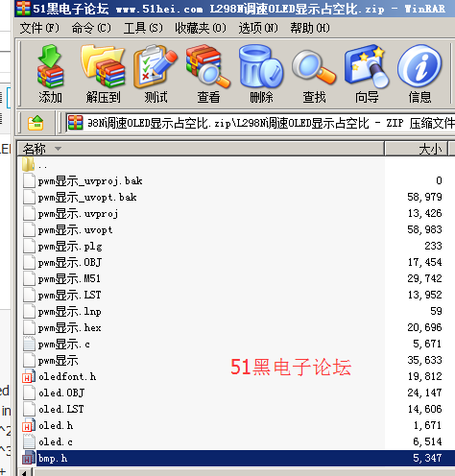Open the 命令(C) menu
The height and width of the screenshot is (476, 455).
(x=91, y=28)
